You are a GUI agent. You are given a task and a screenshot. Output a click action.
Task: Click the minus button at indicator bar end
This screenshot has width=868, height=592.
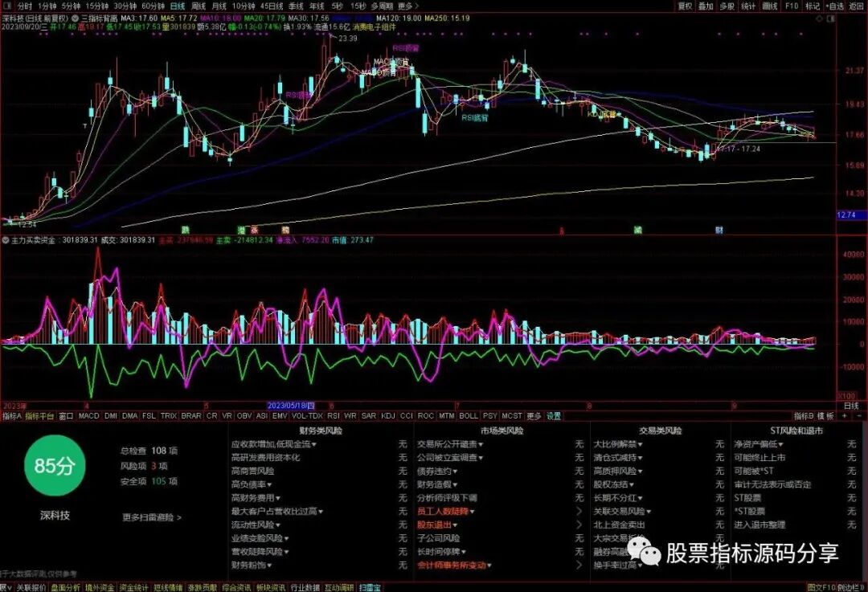pyautogui.click(x=859, y=415)
